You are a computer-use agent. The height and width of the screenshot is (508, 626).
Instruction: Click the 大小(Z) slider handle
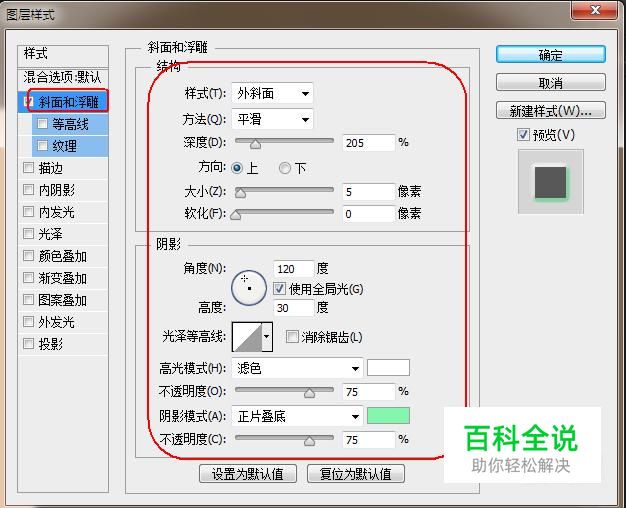pyautogui.click(x=240, y=193)
